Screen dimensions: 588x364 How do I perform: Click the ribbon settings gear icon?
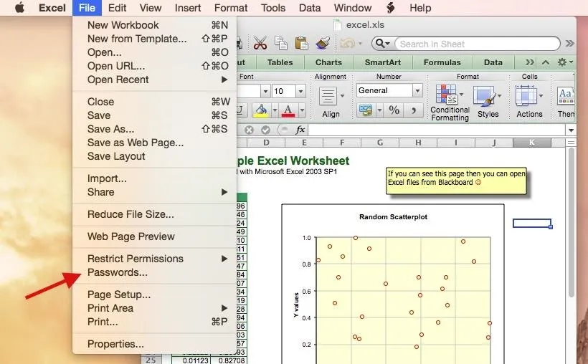coord(561,62)
